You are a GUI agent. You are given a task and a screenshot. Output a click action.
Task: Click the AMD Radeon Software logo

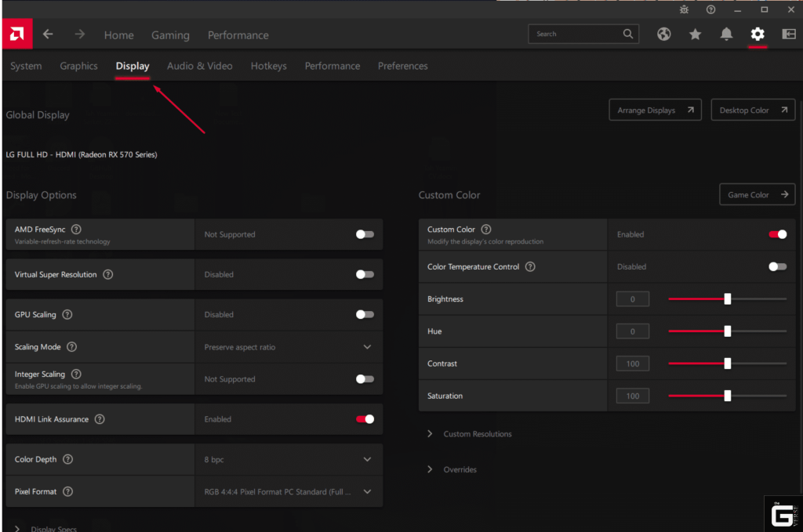16,34
